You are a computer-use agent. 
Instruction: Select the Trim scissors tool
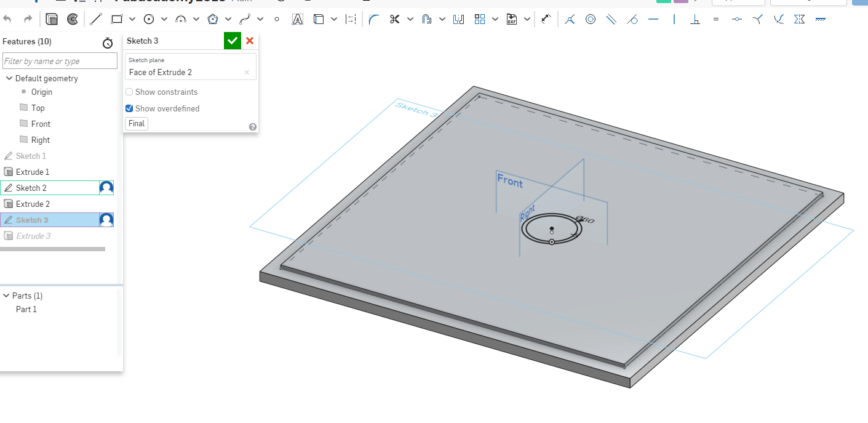[x=394, y=19]
